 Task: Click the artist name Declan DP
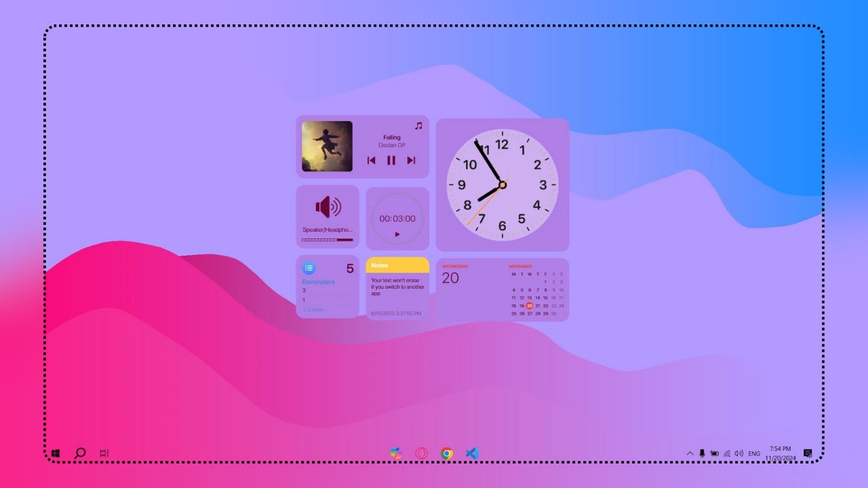[392, 145]
